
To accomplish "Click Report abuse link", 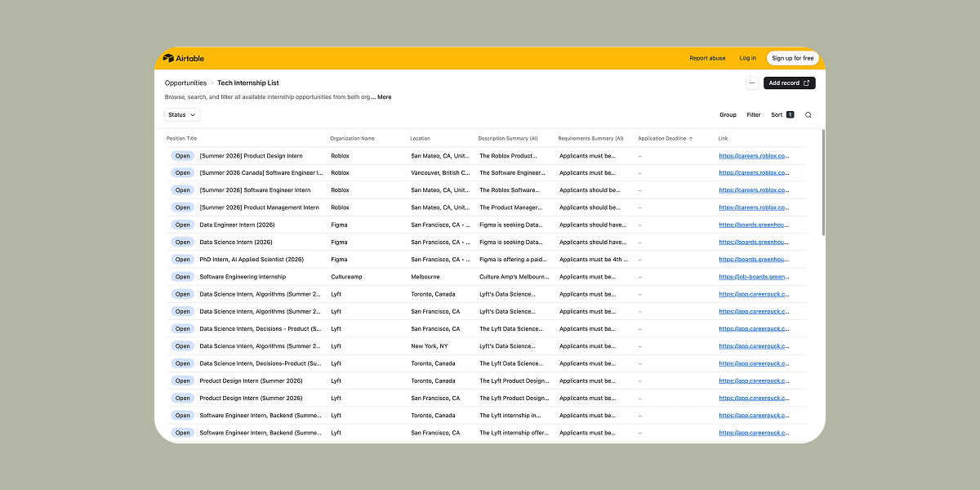I will pos(707,58).
